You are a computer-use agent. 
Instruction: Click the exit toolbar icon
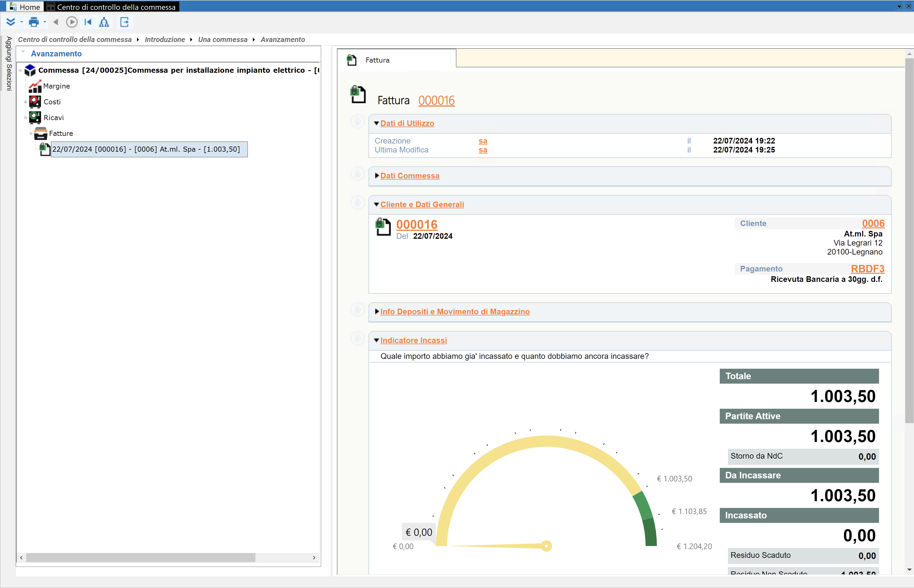pos(124,22)
